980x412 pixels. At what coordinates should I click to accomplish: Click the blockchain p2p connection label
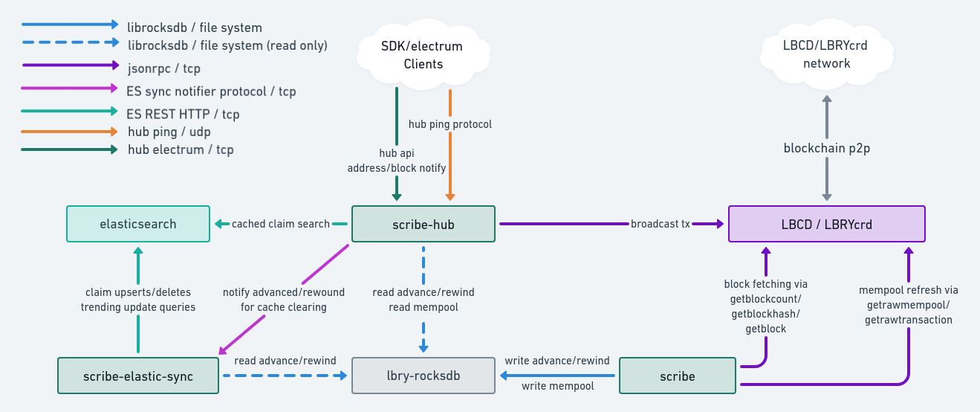click(826, 148)
